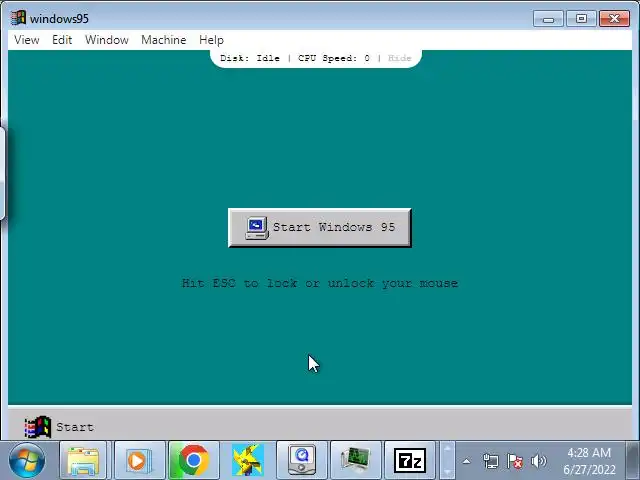This screenshot has height=480, width=640.
Task: Minimize the windows95 window
Action: click(x=548, y=18)
